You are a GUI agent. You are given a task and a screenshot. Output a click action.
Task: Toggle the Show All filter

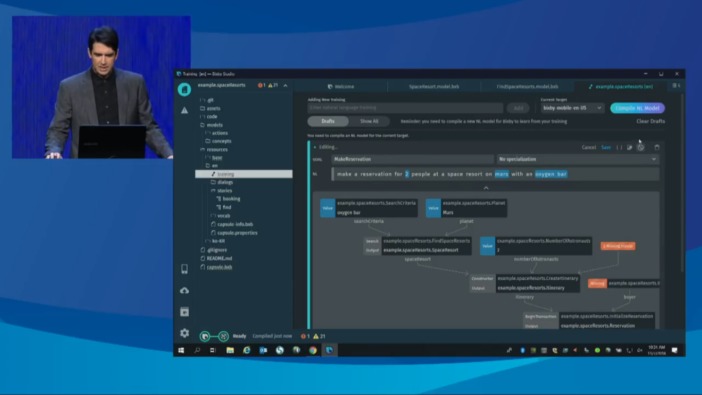coord(369,121)
